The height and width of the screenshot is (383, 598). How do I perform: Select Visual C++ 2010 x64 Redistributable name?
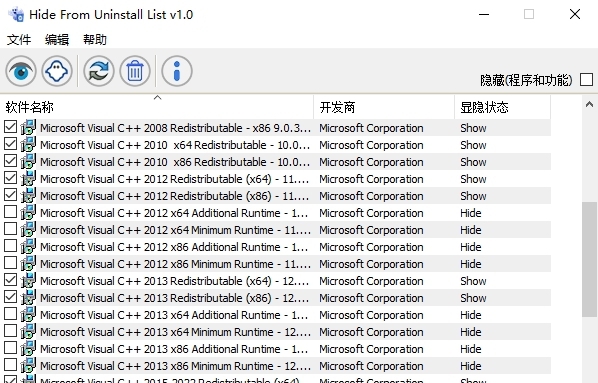[175, 145]
